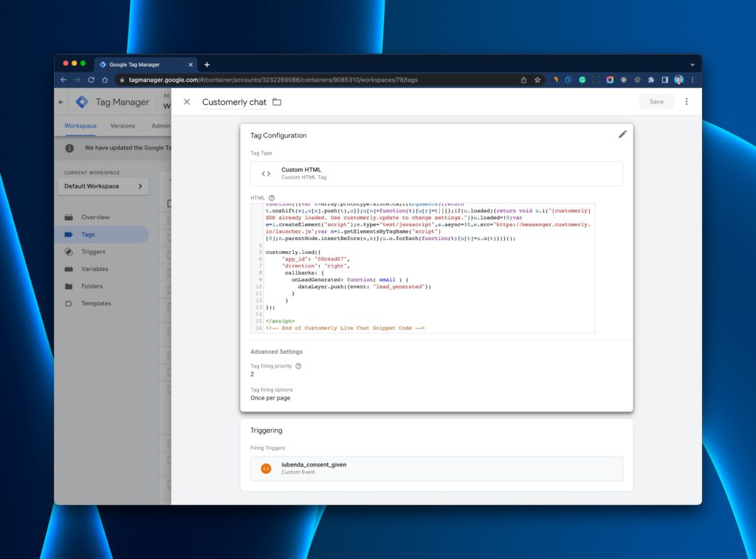Open the Chrome three-dot menu
The width and height of the screenshot is (756, 559).
(x=693, y=80)
